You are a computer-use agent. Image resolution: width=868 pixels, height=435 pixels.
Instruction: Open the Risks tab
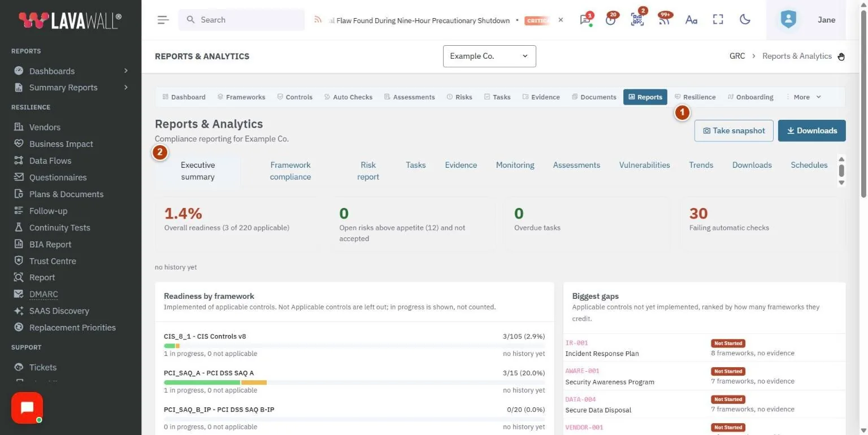(x=459, y=97)
